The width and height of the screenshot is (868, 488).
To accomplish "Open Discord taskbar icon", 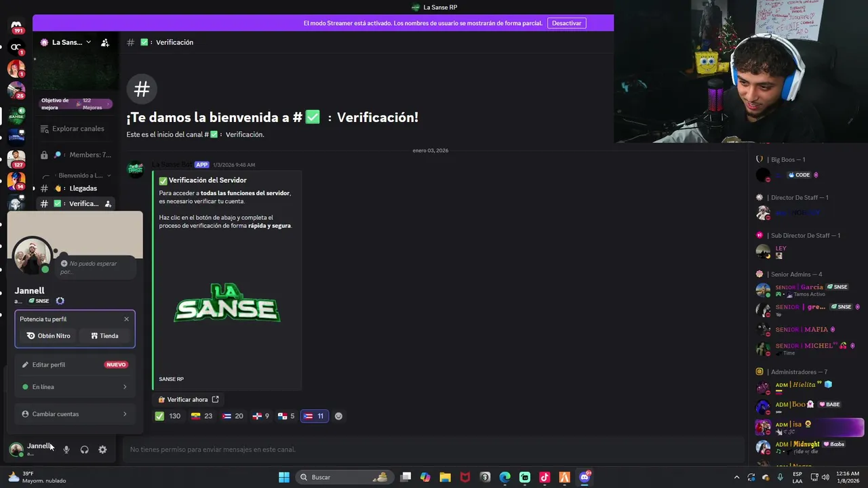I will (x=585, y=477).
